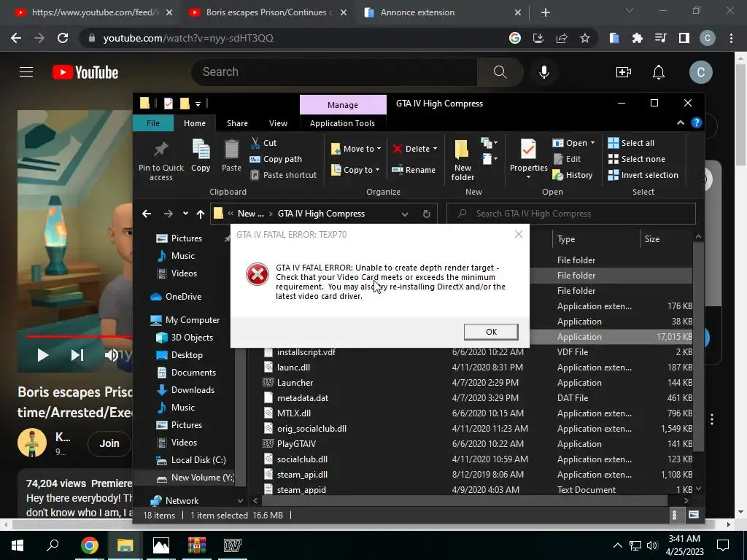
Task: Open the Windows Start menu
Action: (18, 545)
